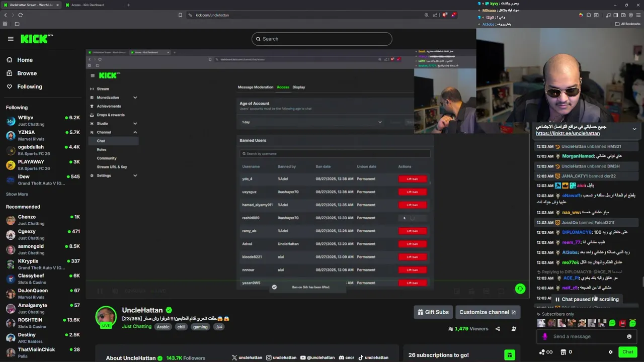Click UncleHattan live avatar
The image size is (644, 362).
106,317
